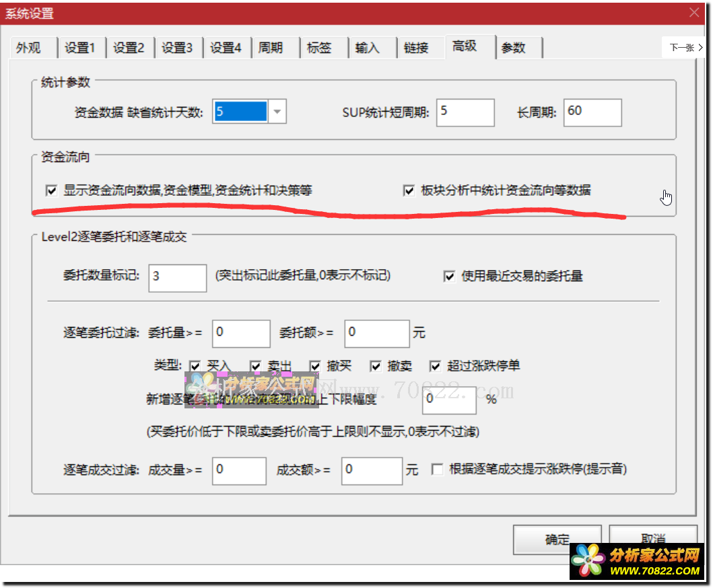This screenshot has width=713, height=588.
Task: Select the 高级 tab
Action: pyautogui.click(x=470, y=46)
